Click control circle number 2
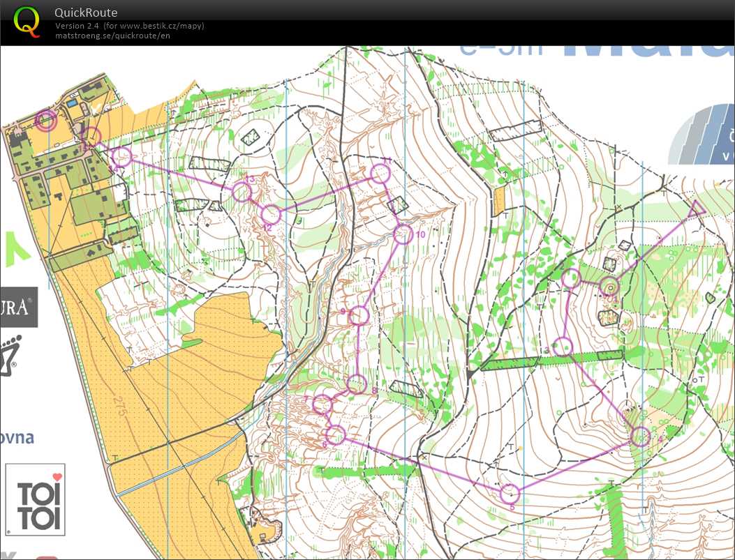This screenshot has width=735, height=560. point(572,278)
